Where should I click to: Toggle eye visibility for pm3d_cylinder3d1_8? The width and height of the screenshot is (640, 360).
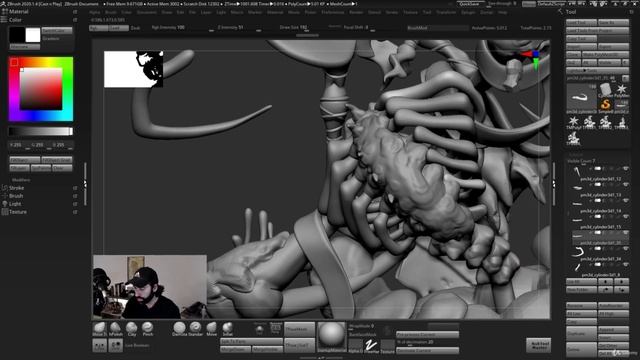coord(625,264)
